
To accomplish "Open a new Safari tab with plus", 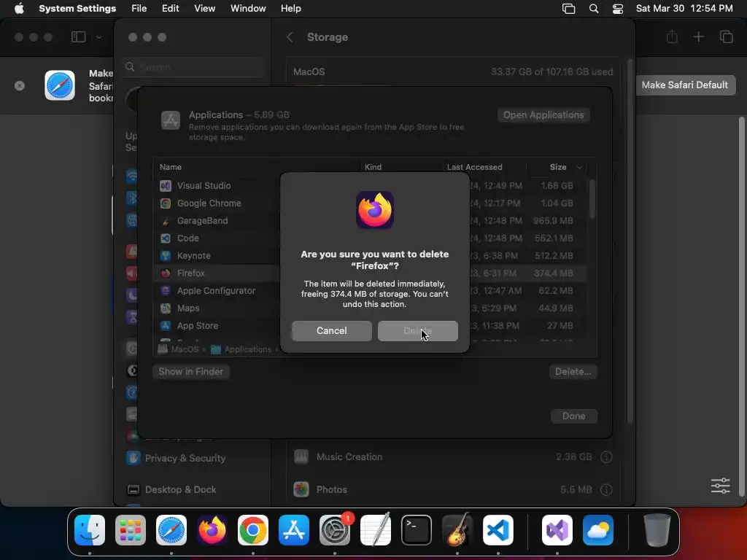I will 698,36.
